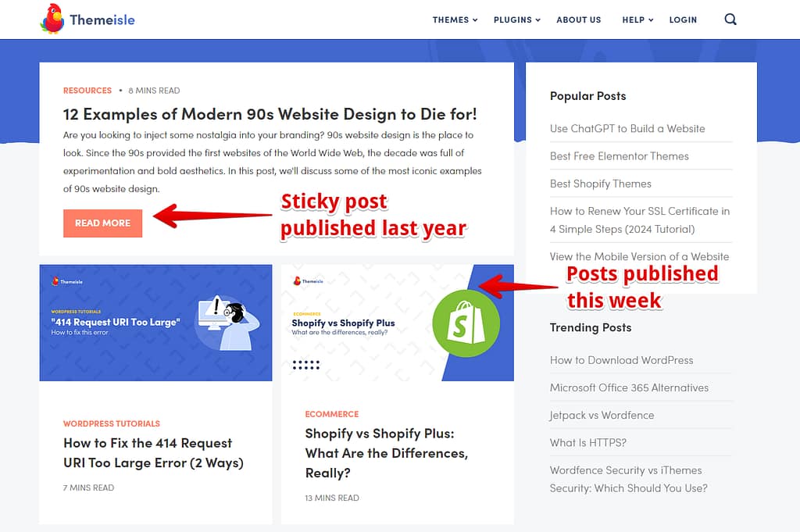
Task: Click the READ MORE button
Action: point(102,223)
